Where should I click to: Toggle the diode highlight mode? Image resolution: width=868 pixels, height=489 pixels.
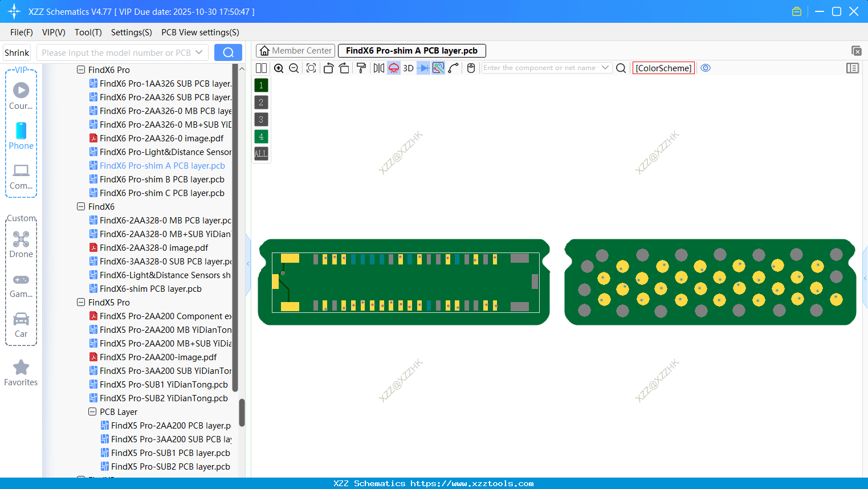422,68
